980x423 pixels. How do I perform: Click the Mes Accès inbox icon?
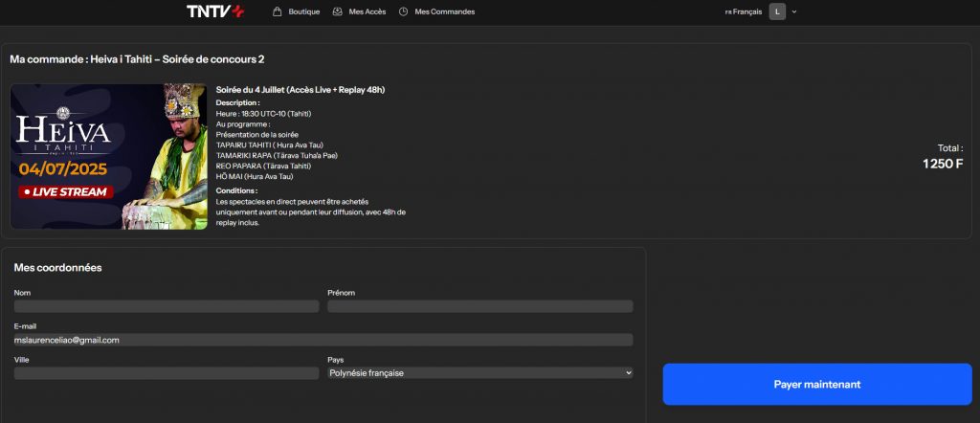[337, 11]
